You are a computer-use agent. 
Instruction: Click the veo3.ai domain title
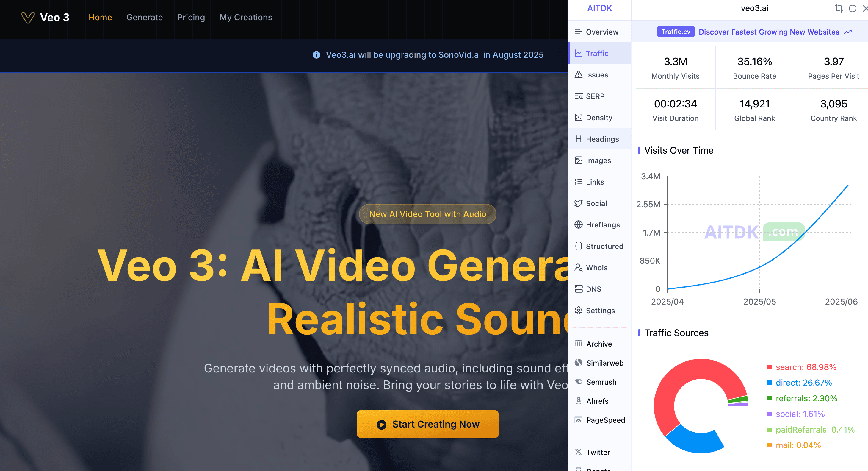tap(754, 8)
